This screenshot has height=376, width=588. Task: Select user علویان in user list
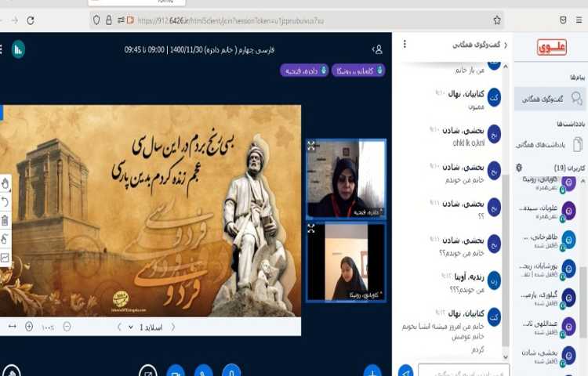[x=548, y=211]
